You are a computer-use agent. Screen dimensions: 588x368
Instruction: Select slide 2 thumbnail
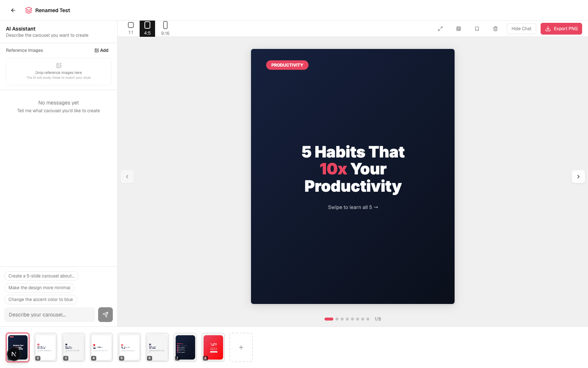click(46, 347)
